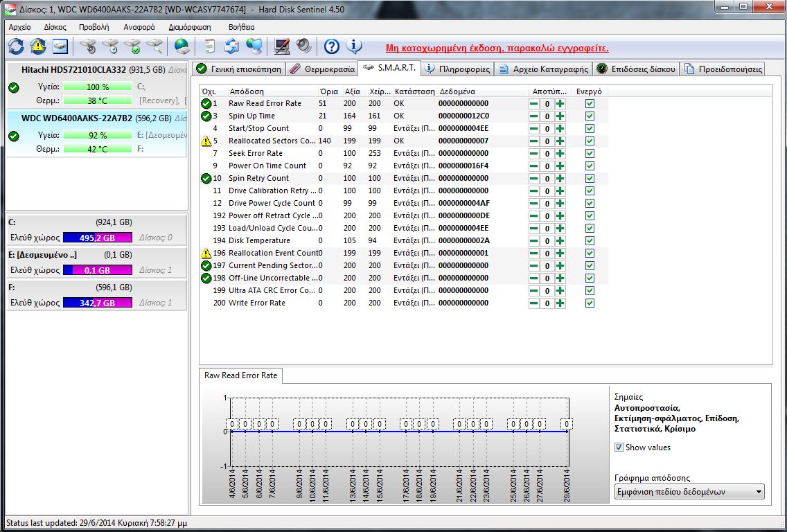
Task: Click the red unregistered version registration link
Action: click(497, 48)
